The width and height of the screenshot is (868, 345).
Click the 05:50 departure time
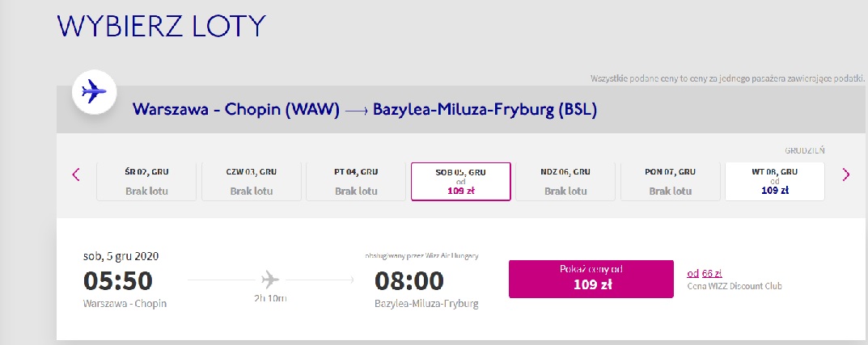[118, 280]
